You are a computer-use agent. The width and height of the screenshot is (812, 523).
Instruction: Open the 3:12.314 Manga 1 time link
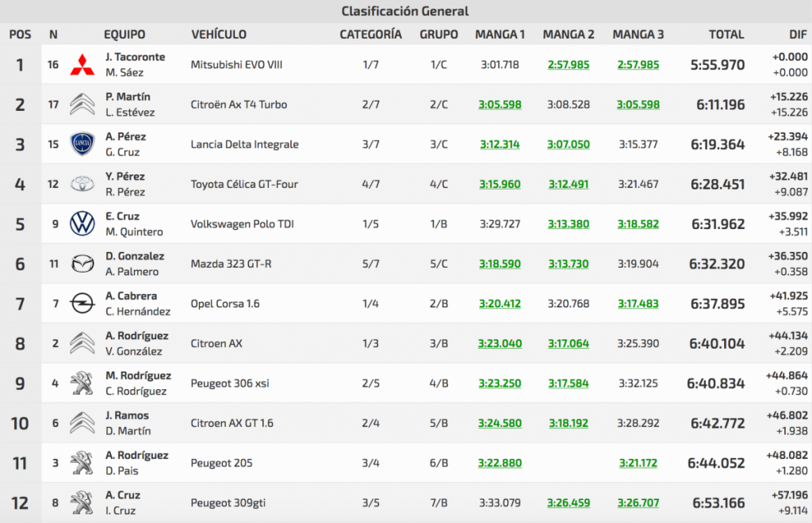500,144
